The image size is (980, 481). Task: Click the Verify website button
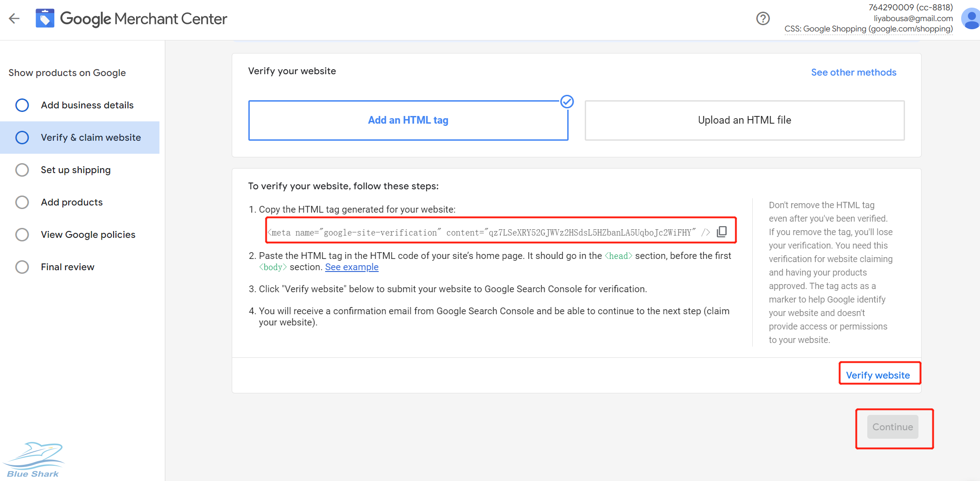tap(878, 375)
